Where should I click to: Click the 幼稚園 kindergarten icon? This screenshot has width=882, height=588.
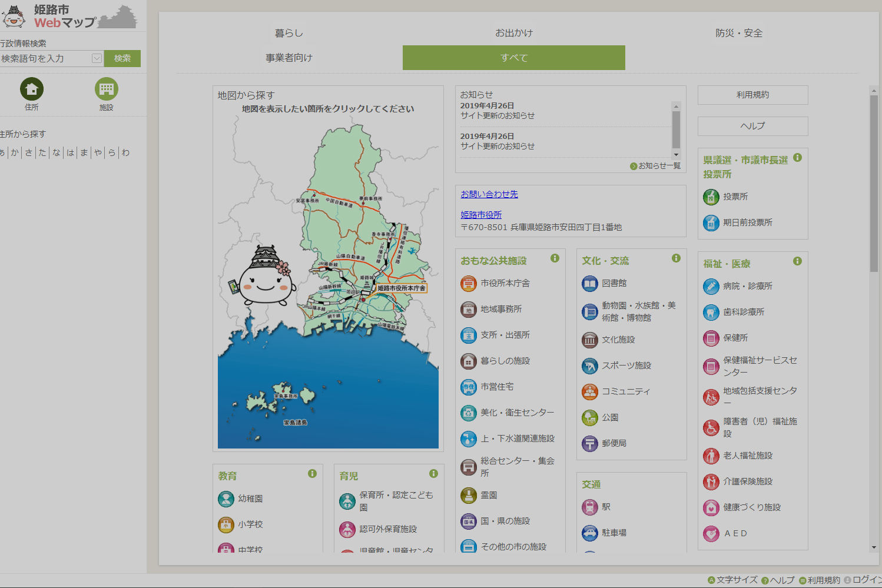click(226, 499)
